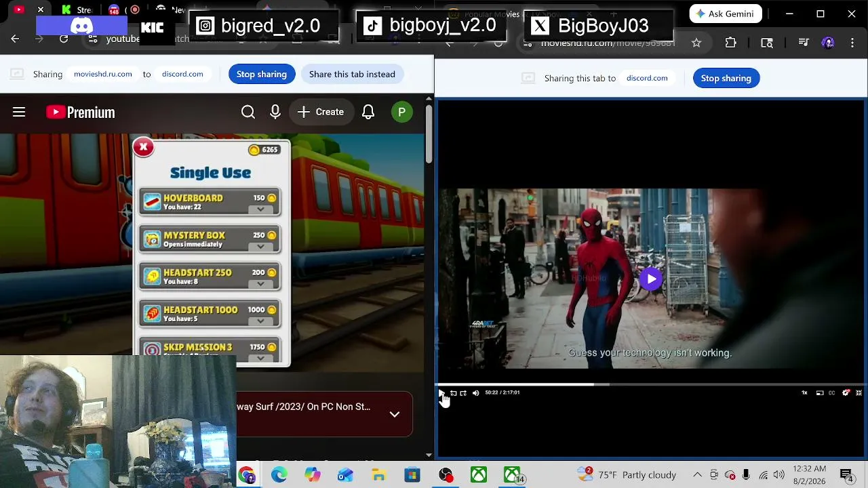The width and height of the screenshot is (868, 488).
Task: Open Outlook from the taskbar
Action: 345,475
